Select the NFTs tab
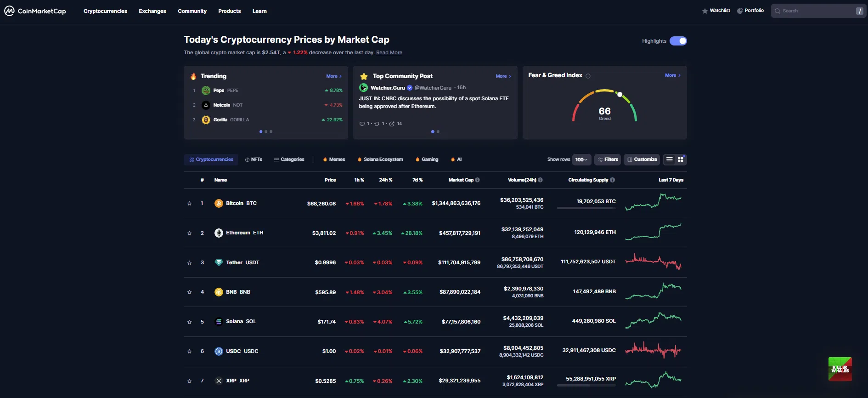 (254, 159)
